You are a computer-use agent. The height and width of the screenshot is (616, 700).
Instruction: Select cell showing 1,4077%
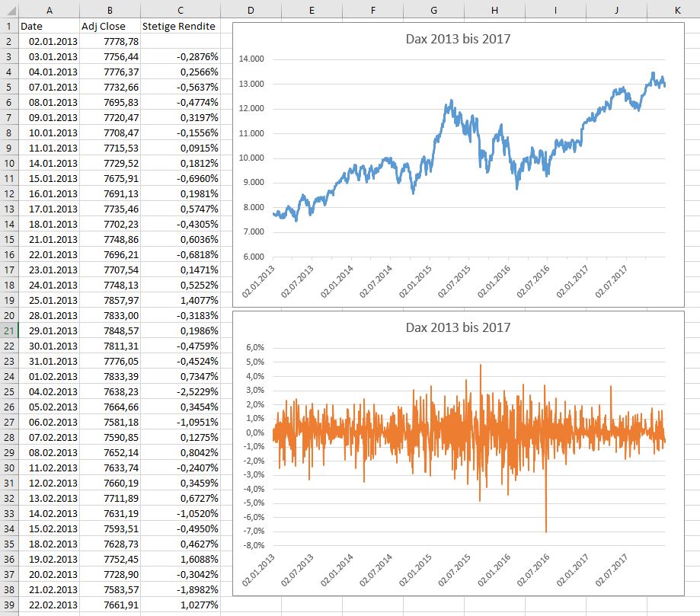coord(181,301)
